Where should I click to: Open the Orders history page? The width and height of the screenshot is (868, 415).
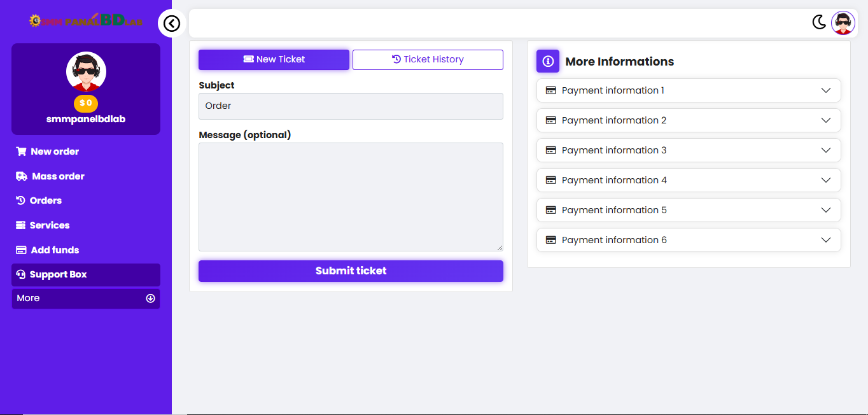46,200
